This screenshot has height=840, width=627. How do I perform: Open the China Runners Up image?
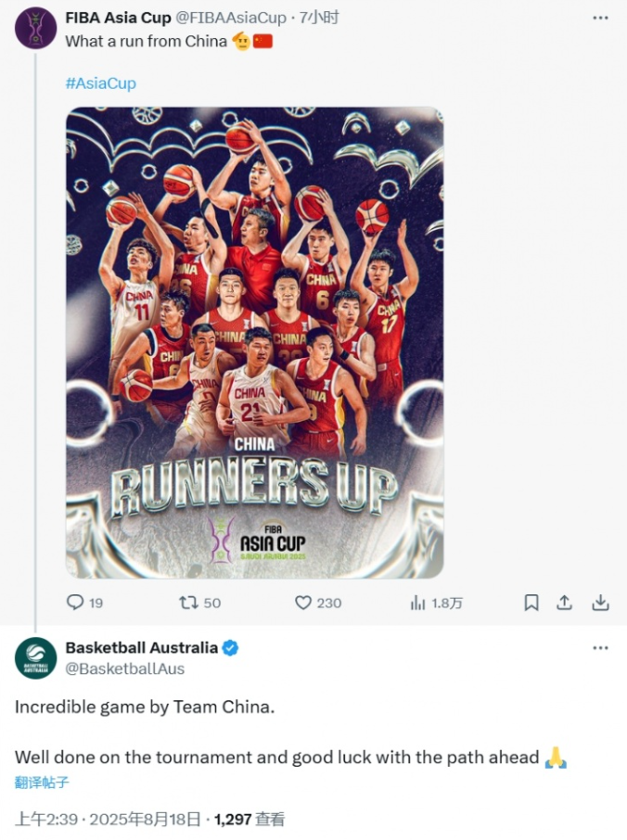pyautogui.click(x=254, y=343)
